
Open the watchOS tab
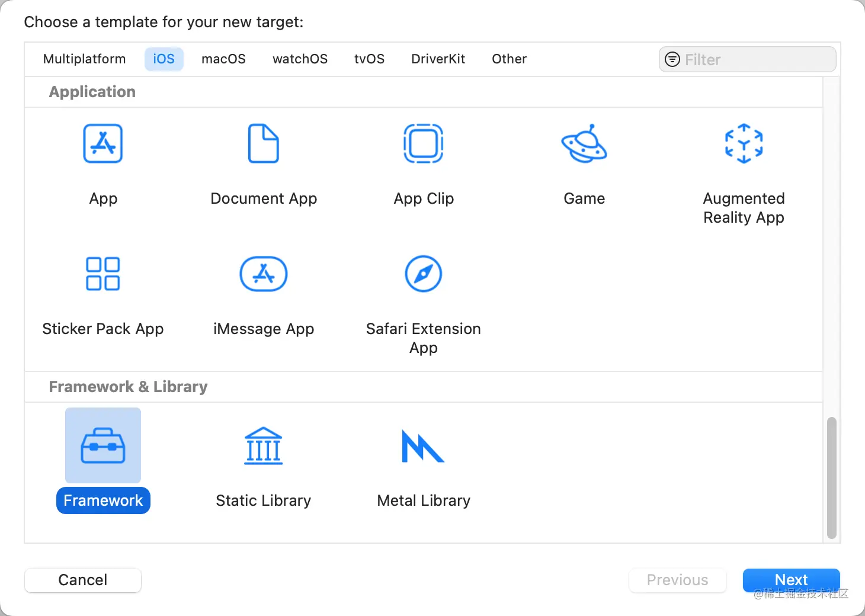[x=300, y=59]
